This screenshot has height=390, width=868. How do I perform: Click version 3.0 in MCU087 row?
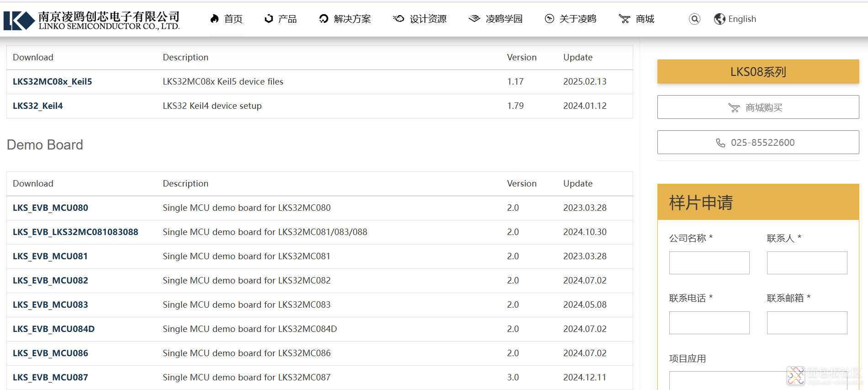point(513,377)
